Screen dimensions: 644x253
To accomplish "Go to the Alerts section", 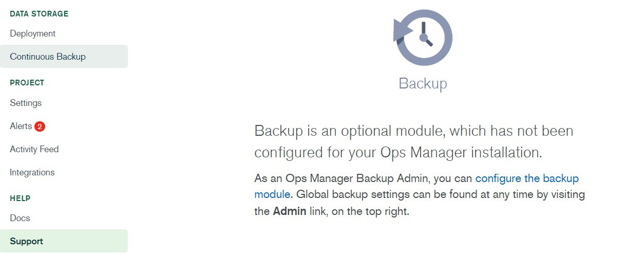I will 21,126.
